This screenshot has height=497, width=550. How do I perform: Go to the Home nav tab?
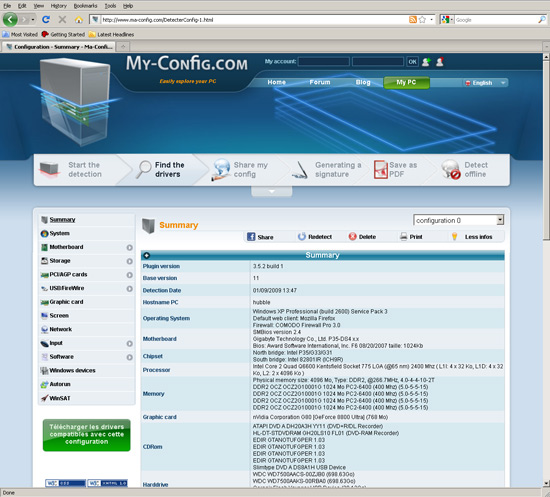click(x=276, y=82)
